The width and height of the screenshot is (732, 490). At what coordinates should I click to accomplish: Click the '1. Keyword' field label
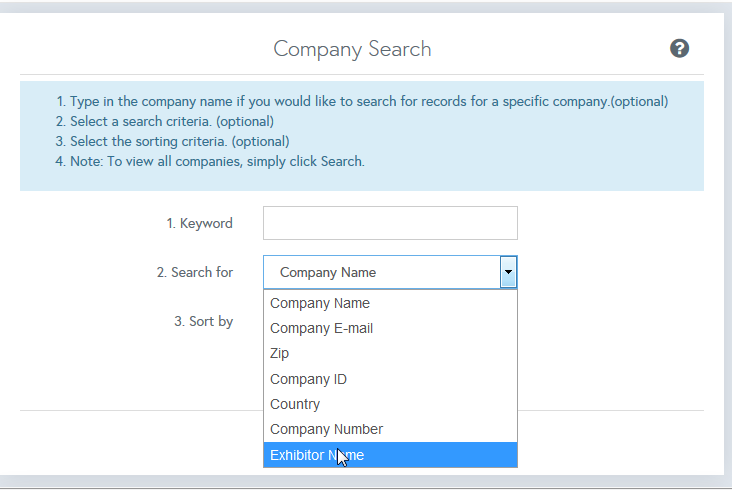click(199, 223)
